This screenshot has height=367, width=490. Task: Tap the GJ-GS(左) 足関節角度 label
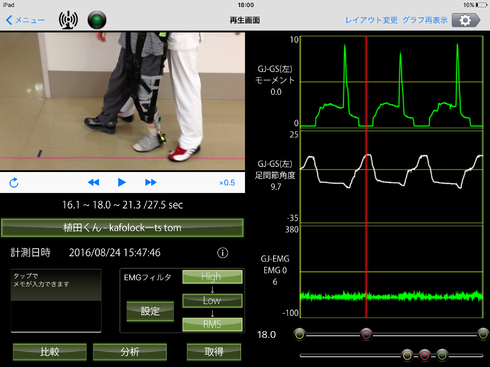click(x=275, y=175)
